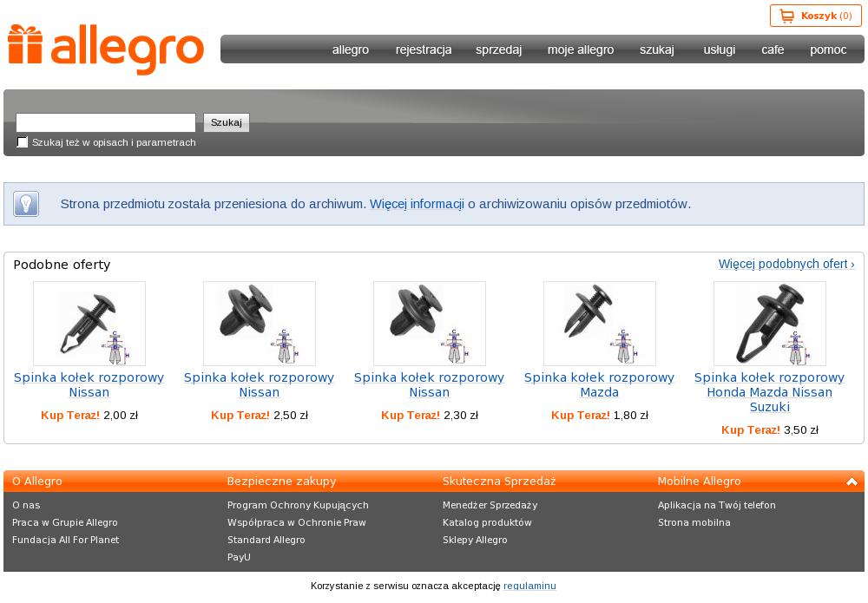The image size is (868, 603).
Task: Click the Kup Teraz! 3,50 zł price
Action: pos(769,429)
